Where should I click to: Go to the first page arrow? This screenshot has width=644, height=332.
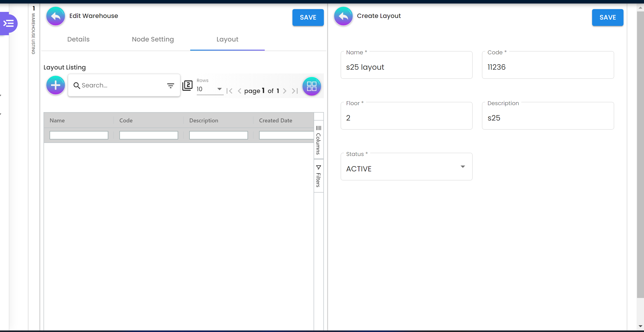coord(229,91)
